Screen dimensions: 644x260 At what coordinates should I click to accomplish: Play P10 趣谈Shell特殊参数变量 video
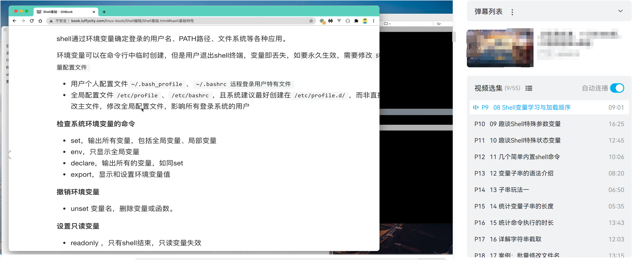pyautogui.click(x=525, y=124)
